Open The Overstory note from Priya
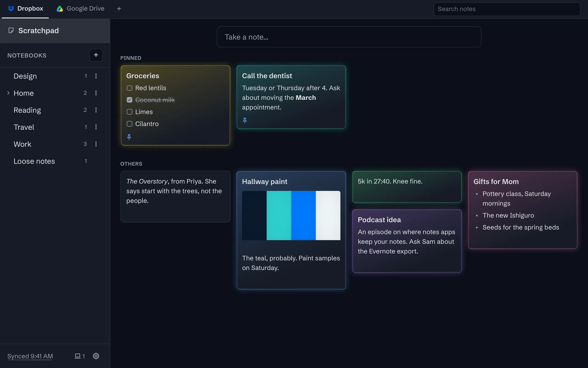Viewport: 588px width, 368px height. point(175,196)
